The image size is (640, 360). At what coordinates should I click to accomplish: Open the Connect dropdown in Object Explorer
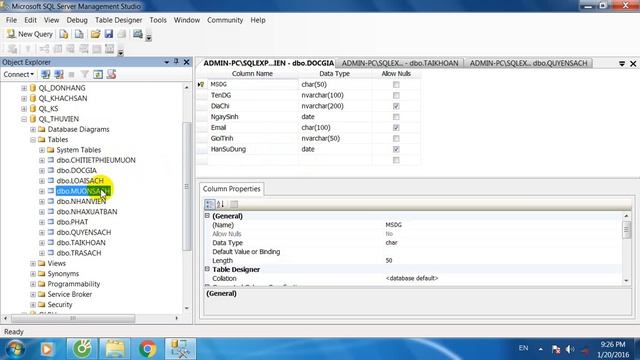coord(19,74)
